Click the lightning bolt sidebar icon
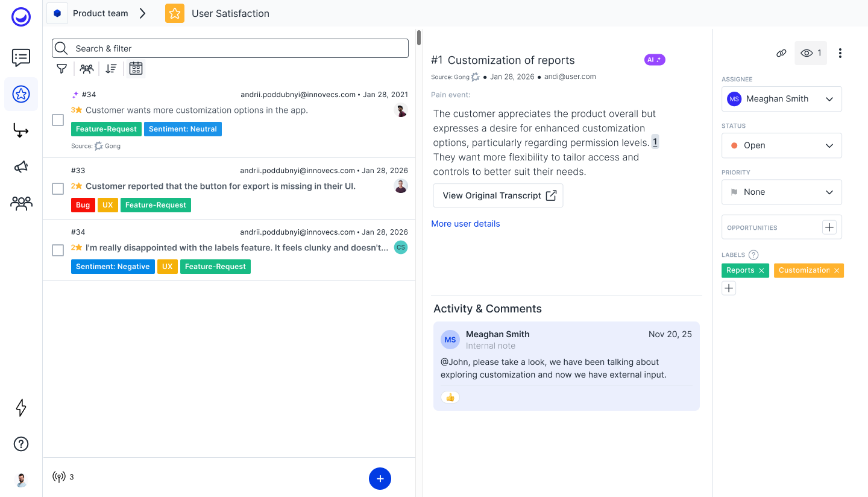Viewport: 868px width, 497px height. click(x=21, y=408)
